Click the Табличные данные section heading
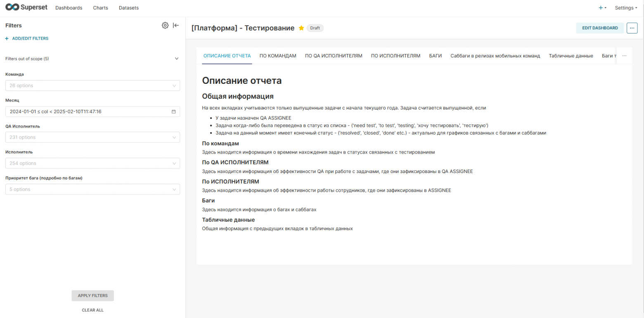 [228, 220]
